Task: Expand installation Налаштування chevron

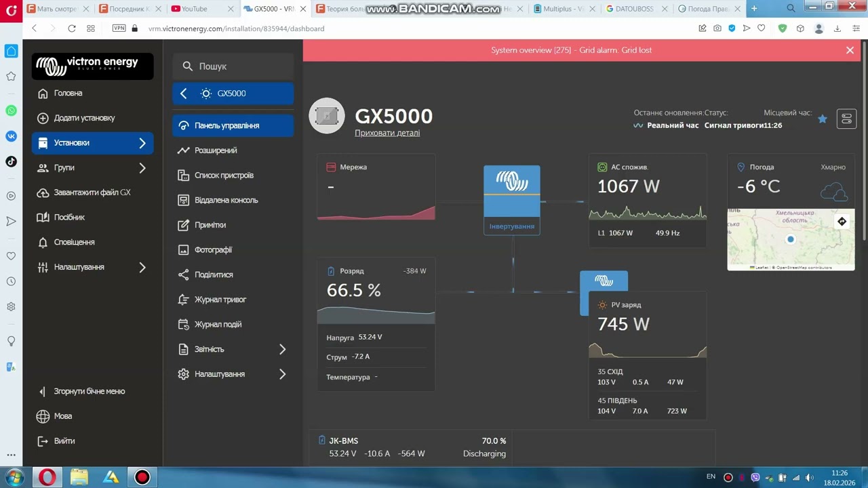Action: pos(283,374)
